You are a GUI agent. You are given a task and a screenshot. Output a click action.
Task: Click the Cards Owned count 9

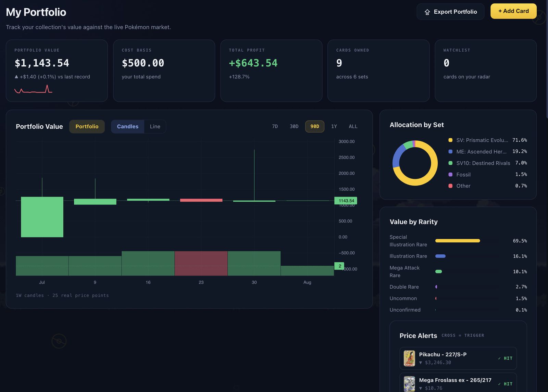pyautogui.click(x=339, y=63)
